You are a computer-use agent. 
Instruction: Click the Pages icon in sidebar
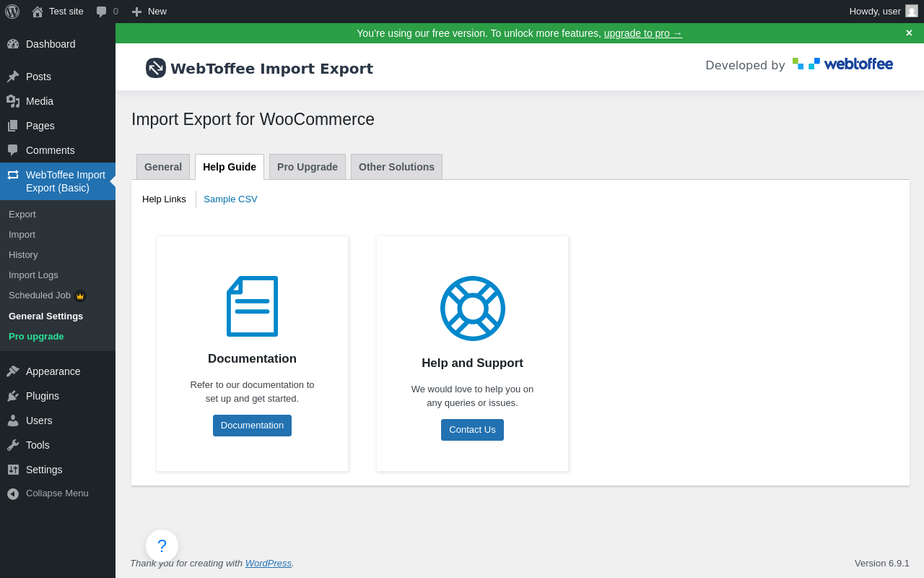tap(13, 126)
